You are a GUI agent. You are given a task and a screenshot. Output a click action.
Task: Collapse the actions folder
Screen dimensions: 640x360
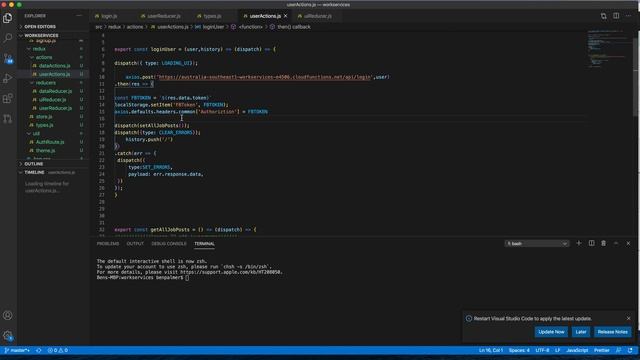coord(44,57)
